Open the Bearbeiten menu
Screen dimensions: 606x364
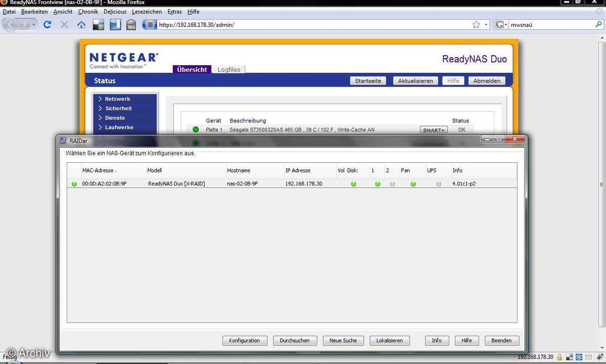[34, 12]
